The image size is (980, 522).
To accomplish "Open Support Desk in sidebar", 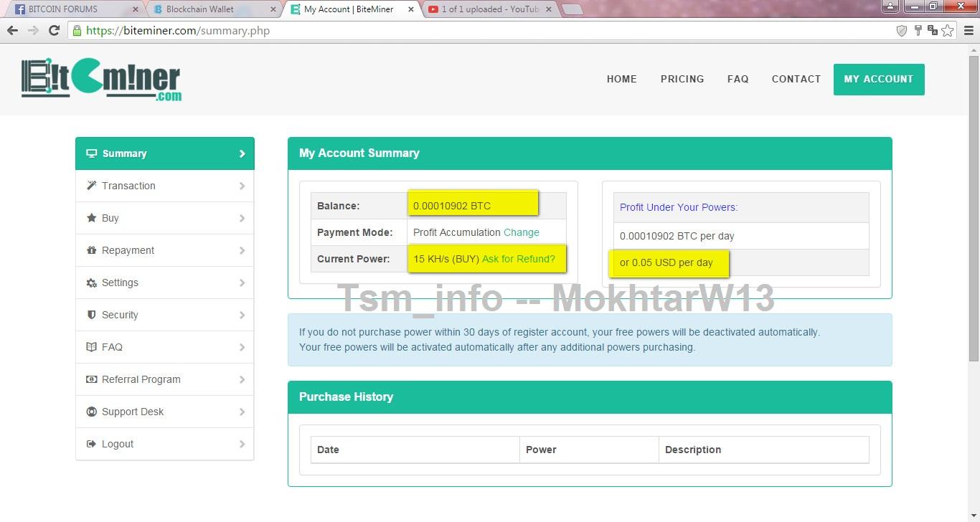I will tap(165, 412).
